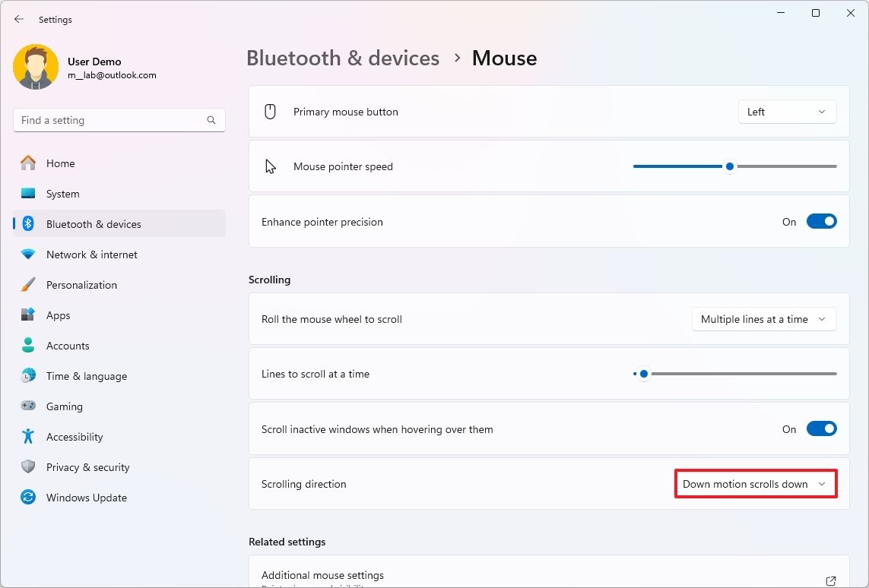Click the Personalization paintbrush icon

pyautogui.click(x=28, y=285)
